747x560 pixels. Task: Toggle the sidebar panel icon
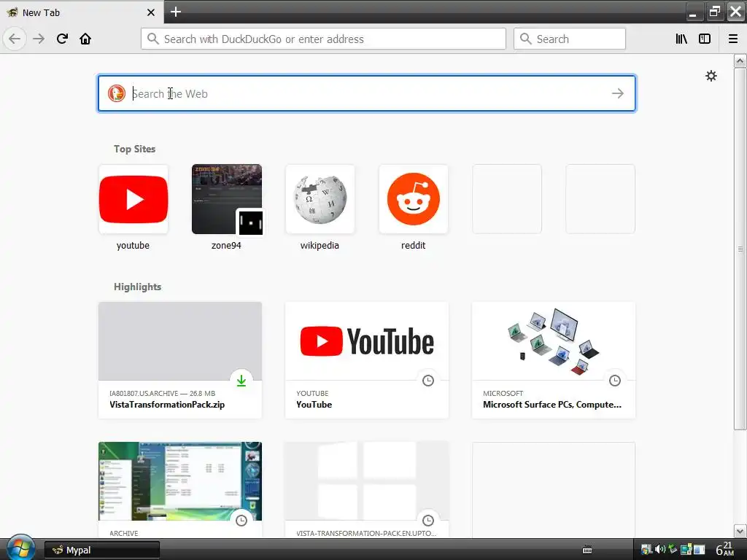[x=705, y=39]
